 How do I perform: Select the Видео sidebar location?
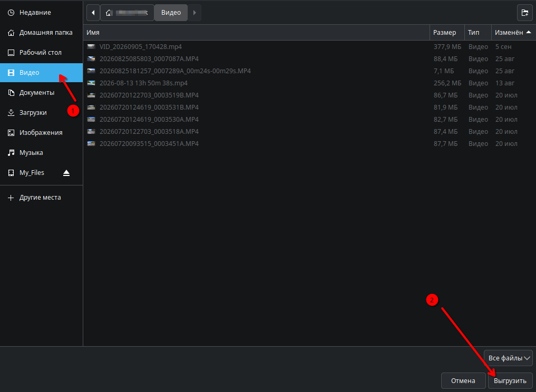(x=41, y=73)
